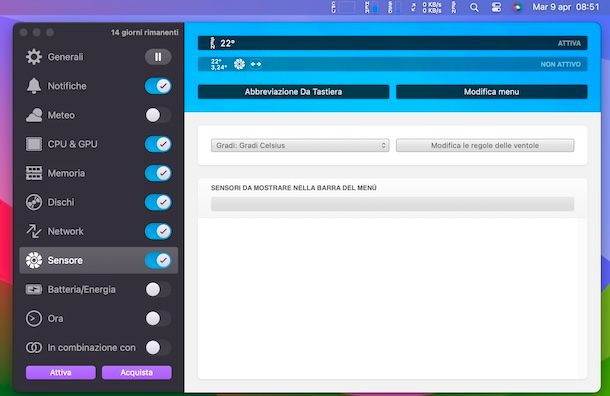Open the Generali gear icon
This screenshot has height=396, width=610.
click(34, 57)
